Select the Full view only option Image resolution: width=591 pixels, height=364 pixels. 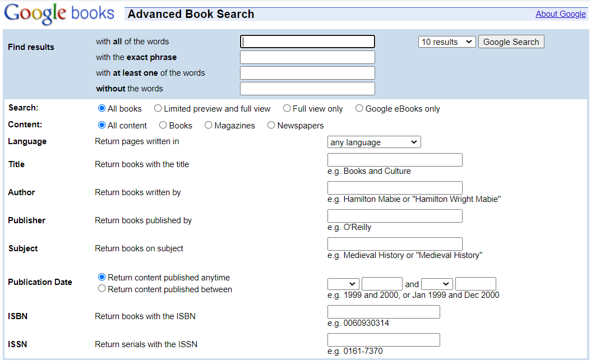[x=287, y=108]
